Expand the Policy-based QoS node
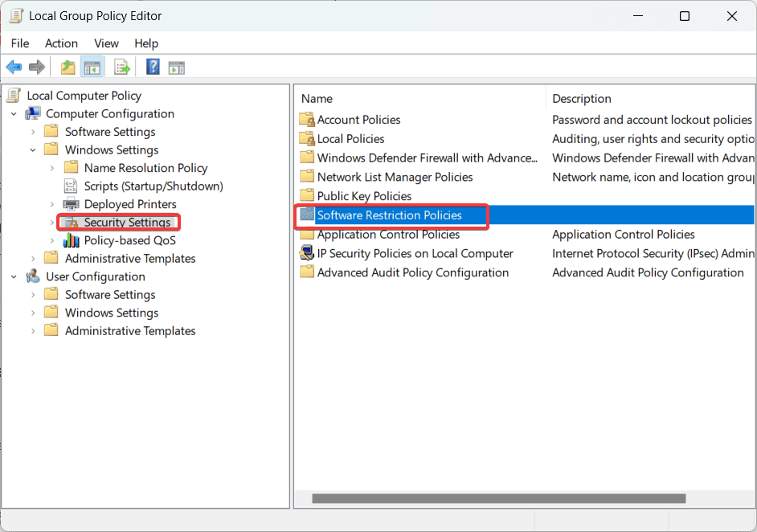 (52, 240)
